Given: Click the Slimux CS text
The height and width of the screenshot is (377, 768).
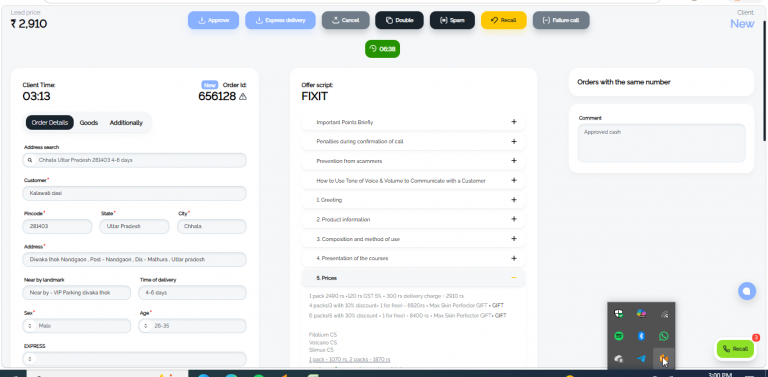Looking at the screenshot, I should [321, 350].
